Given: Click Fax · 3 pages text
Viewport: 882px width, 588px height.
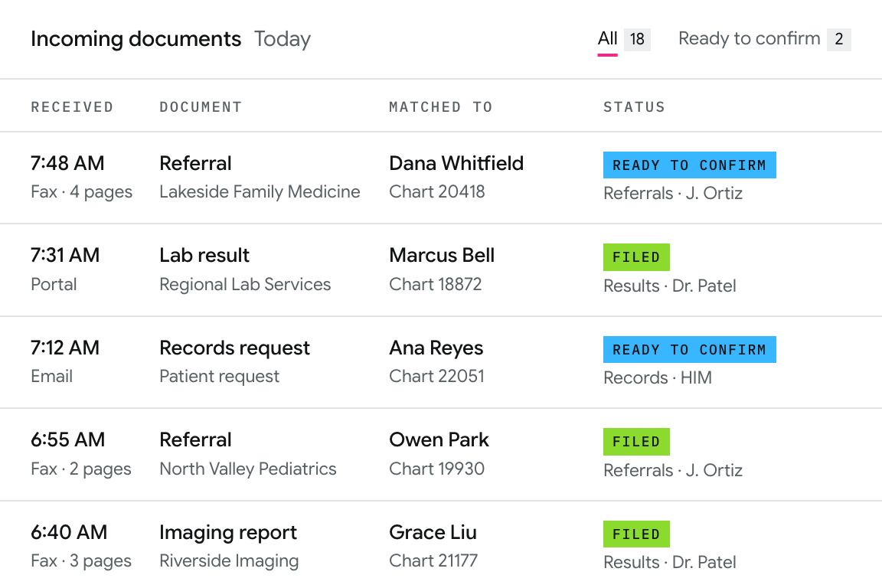Looking at the screenshot, I should click(x=81, y=561).
